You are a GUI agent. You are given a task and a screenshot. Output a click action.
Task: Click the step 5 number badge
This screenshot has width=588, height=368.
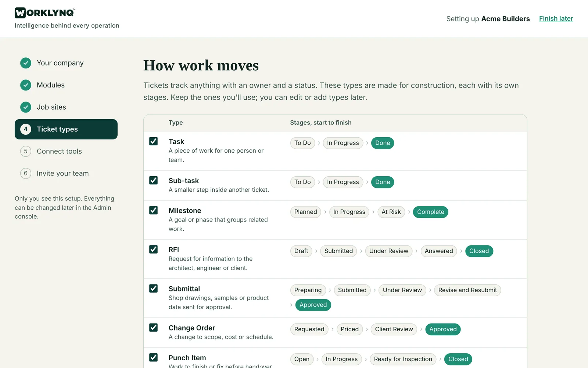click(26, 151)
